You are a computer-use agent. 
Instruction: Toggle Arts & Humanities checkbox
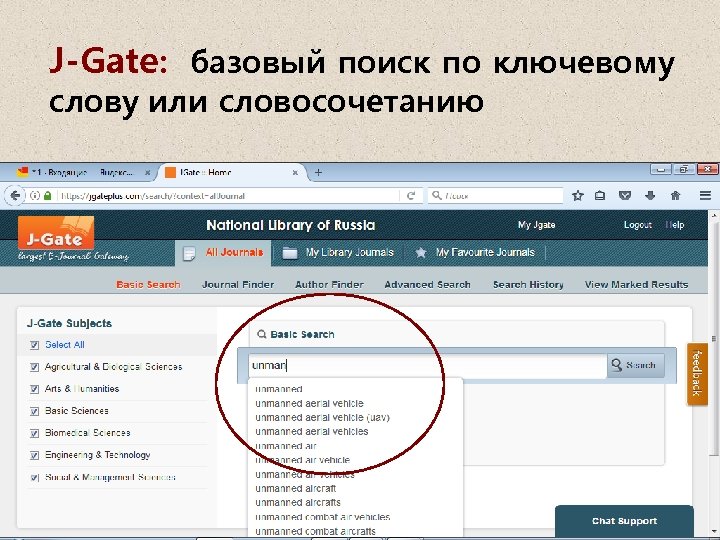click(x=34, y=389)
